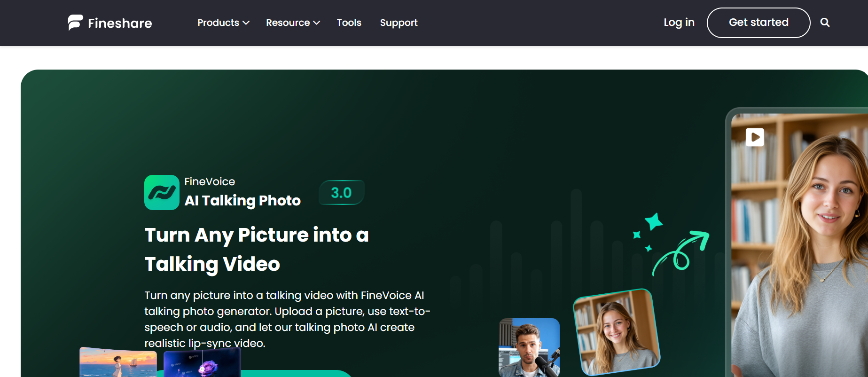Play the video on the phone preview
This screenshot has width=868, height=377.
click(755, 137)
